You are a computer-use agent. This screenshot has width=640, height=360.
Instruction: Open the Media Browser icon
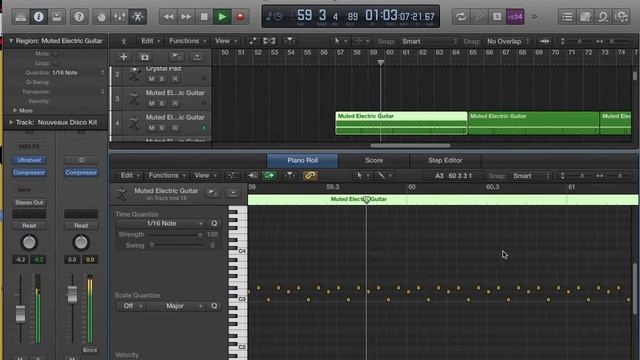pos(621,17)
